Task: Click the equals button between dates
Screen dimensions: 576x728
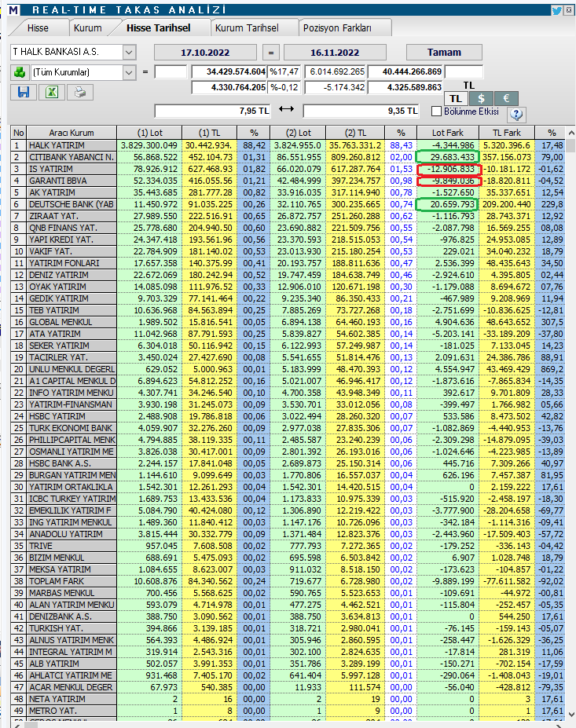Action: [270, 53]
